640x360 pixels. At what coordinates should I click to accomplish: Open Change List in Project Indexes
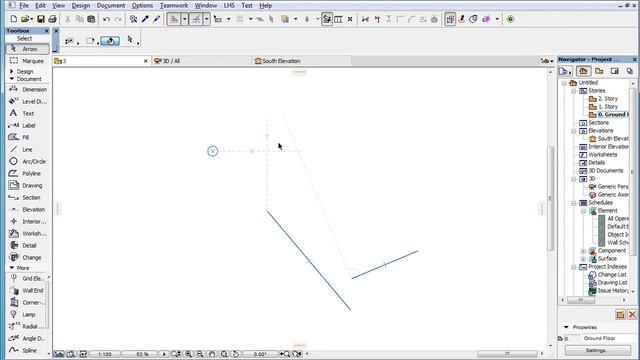click(x=612, y=275)
